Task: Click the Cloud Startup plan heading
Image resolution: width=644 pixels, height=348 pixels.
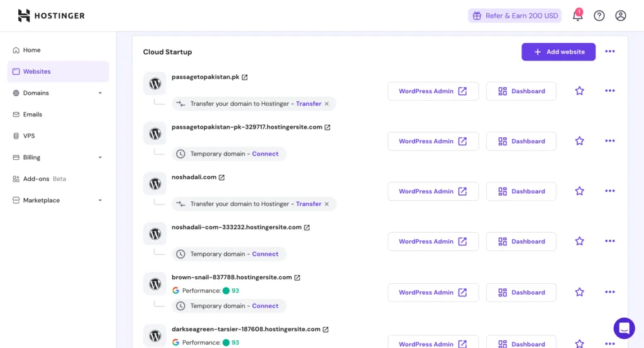Action: 167,52
